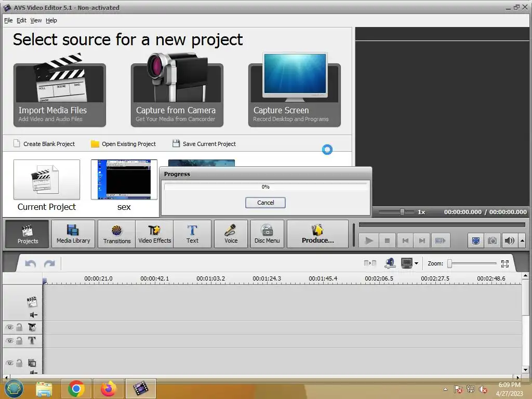Open the Video Effects panel

(x=154, y=234)
